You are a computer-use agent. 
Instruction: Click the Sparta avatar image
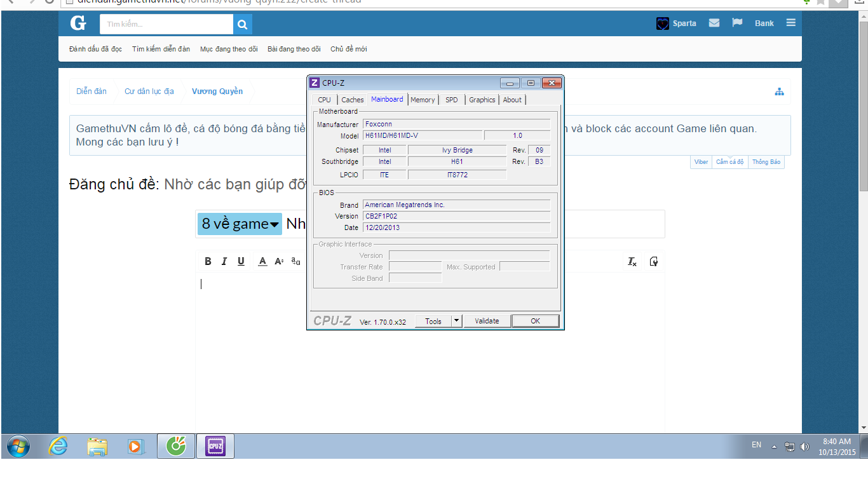[x=663, y=24]
